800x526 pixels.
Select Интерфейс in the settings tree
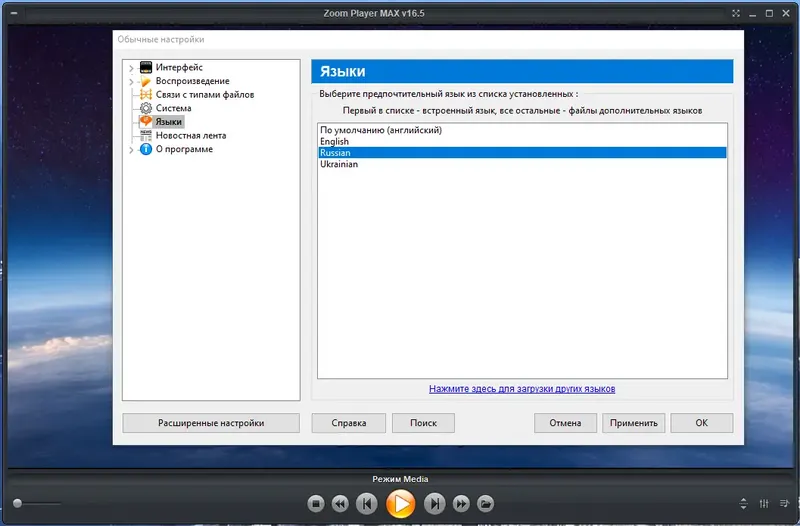179,67
